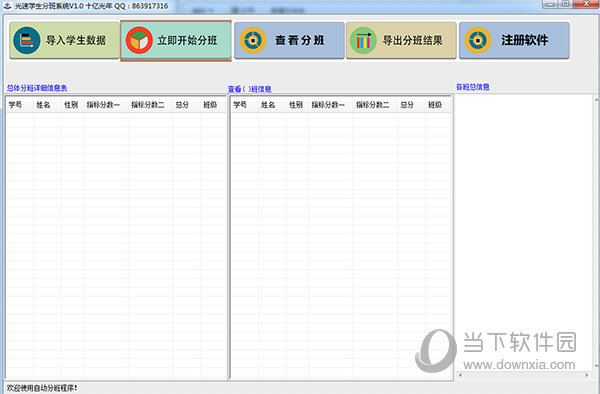Click the app icon in title bar
600x394 pixels.
point(8,6)
